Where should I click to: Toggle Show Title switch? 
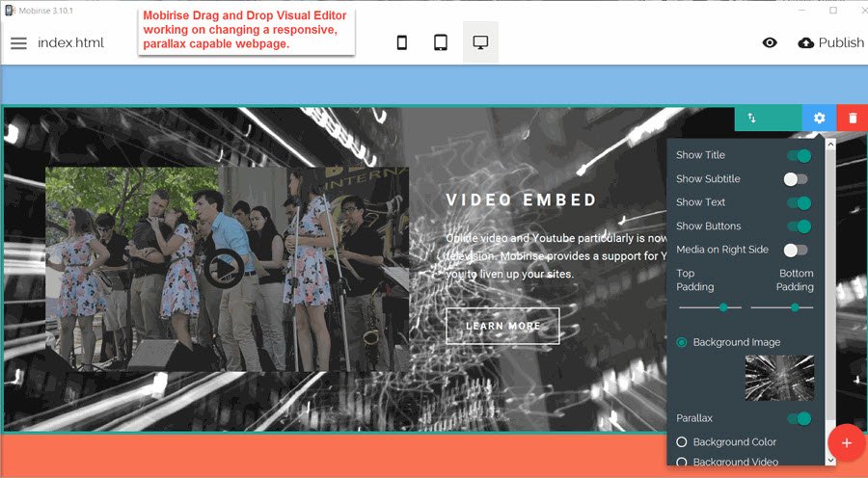point(799,156)
